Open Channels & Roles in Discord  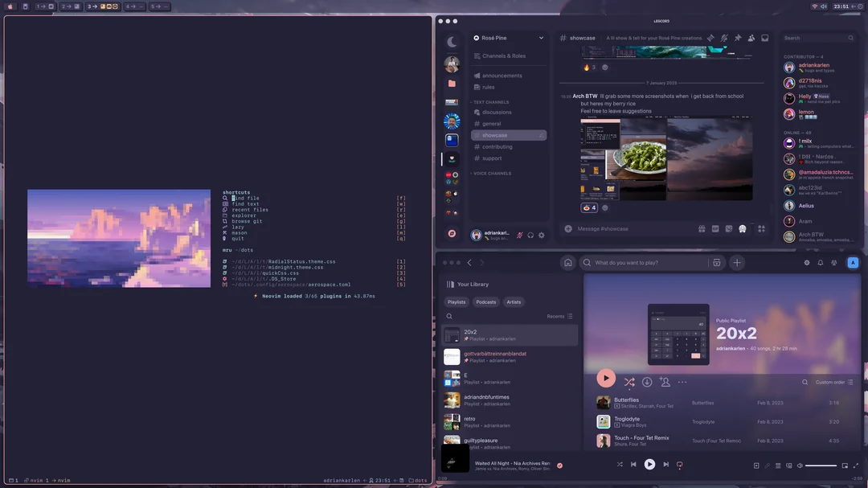click(503, 56)
